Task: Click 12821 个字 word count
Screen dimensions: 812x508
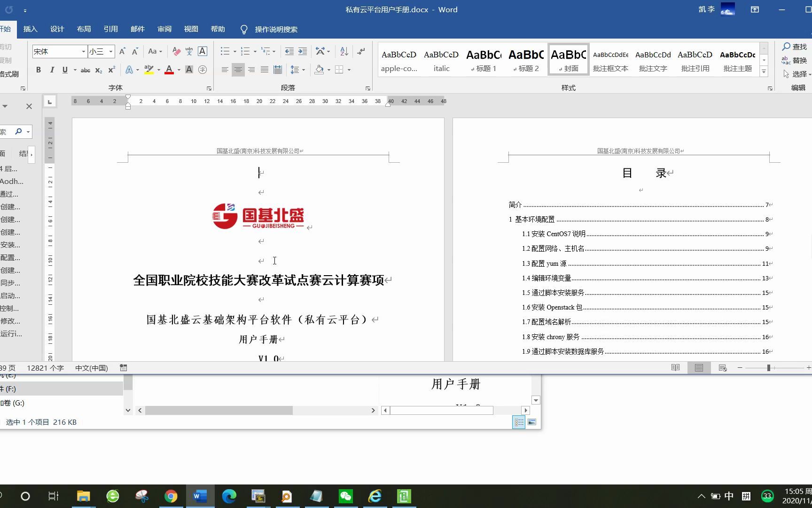Action: (x=45, y=368)
